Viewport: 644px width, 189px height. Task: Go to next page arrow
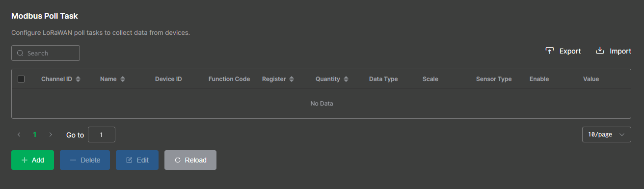(x=51, y=134)
